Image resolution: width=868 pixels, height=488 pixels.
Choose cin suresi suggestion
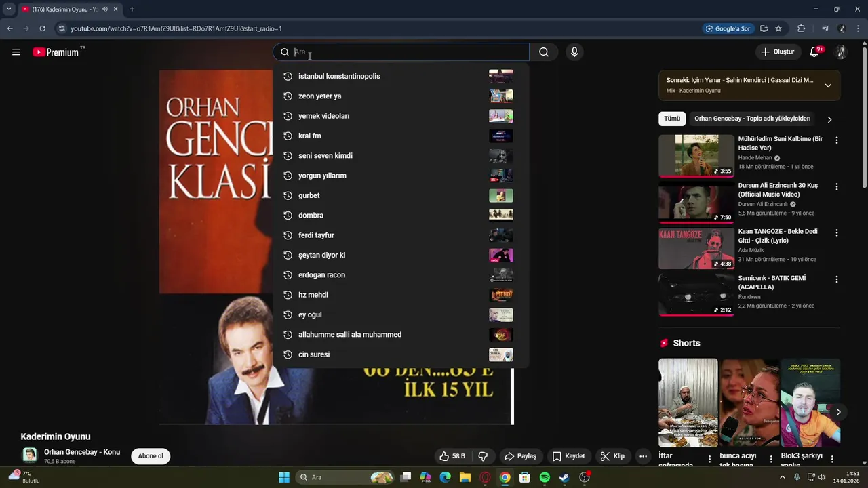pyautogui.click(x=401, y=354)
